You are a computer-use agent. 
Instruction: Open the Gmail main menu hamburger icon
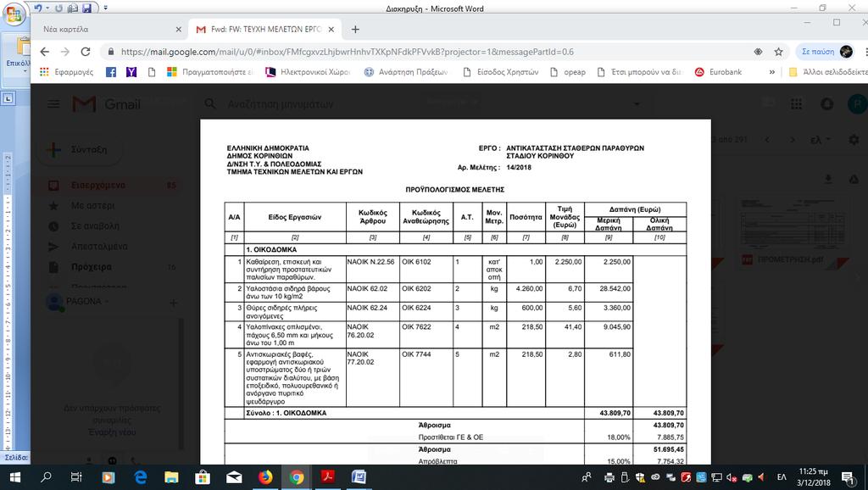pos(53,104)
